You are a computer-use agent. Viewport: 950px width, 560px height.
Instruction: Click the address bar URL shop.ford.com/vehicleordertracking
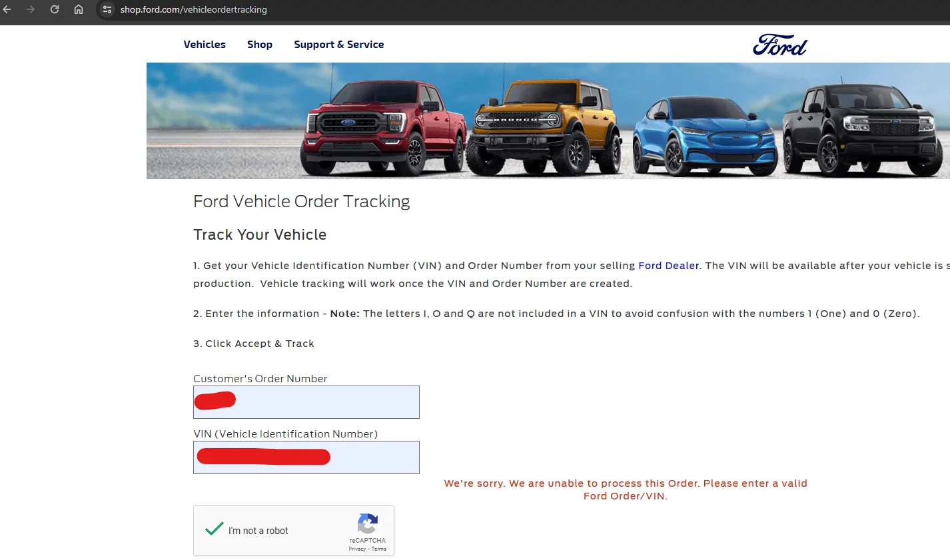pos(194,9)
